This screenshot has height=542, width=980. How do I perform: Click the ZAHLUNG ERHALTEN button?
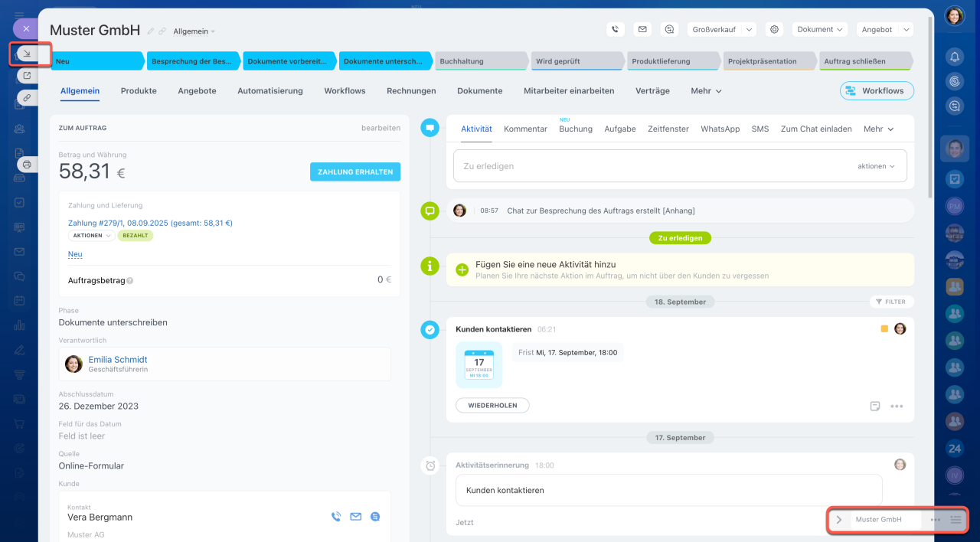tap(354, 172)
